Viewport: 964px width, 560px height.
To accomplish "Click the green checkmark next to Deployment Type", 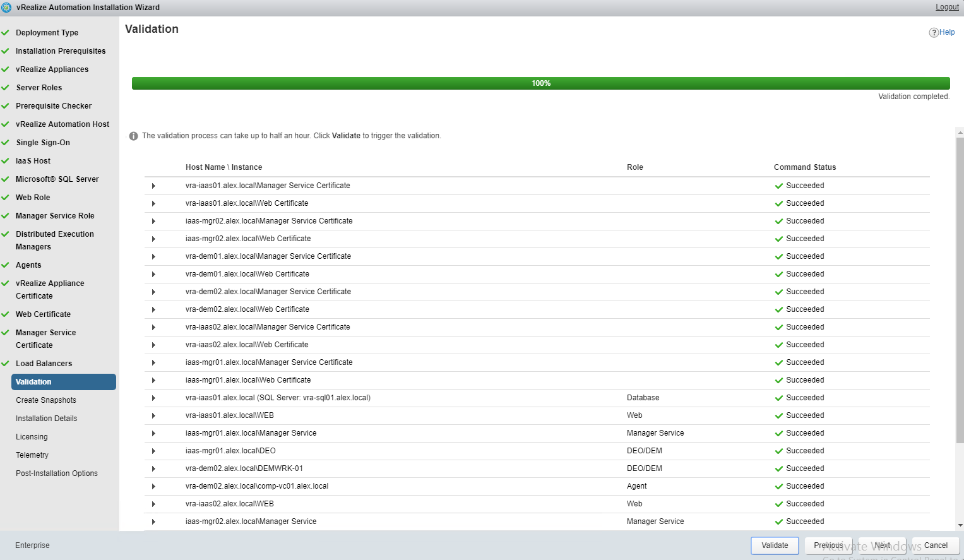I will [5, 33].
